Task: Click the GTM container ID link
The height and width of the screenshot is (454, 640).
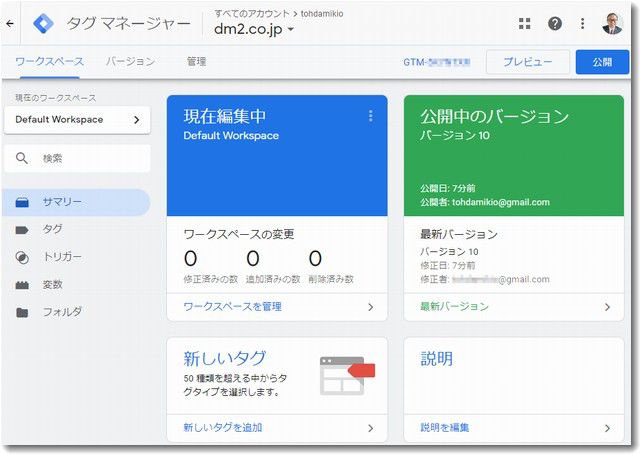Action: (x=437, y=62)
